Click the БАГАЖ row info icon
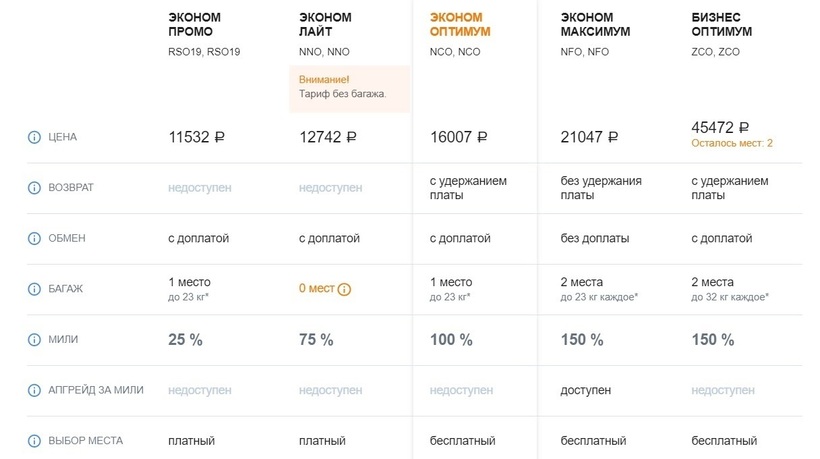 point(34,289)
